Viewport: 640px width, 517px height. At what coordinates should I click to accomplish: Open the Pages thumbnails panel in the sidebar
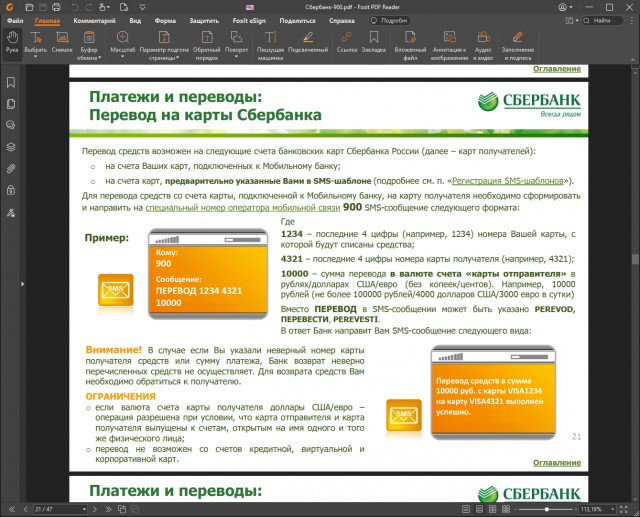pos(11,104)
